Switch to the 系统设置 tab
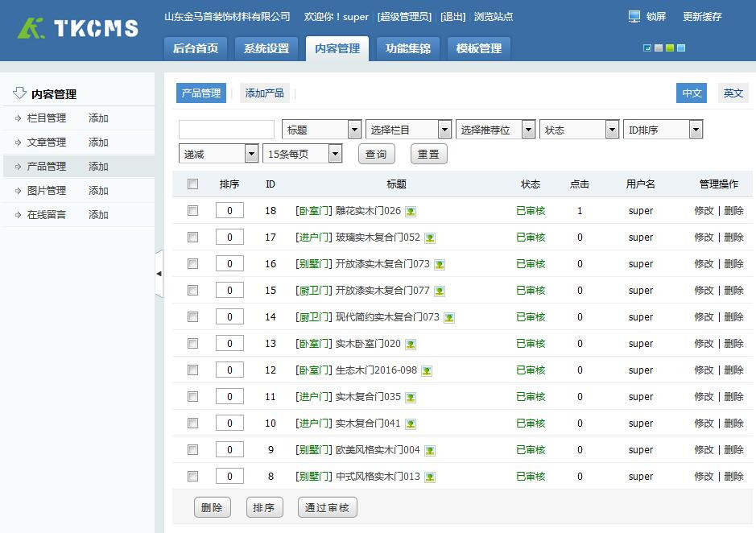This screenshot has height=533, width=756. [266, 48]
